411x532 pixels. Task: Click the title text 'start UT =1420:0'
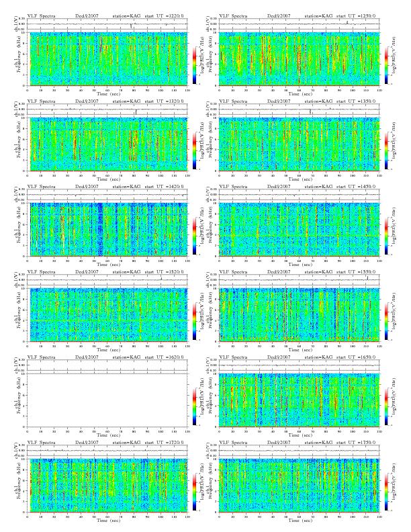164,187
